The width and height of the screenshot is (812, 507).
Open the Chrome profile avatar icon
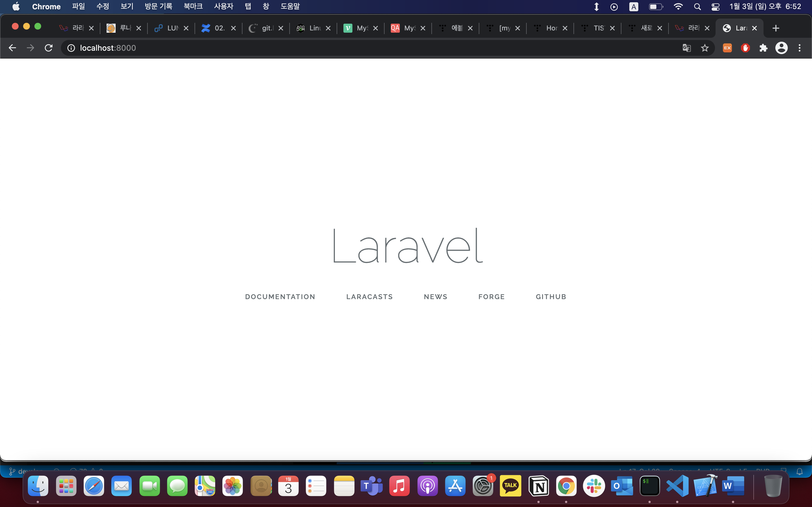781,48
